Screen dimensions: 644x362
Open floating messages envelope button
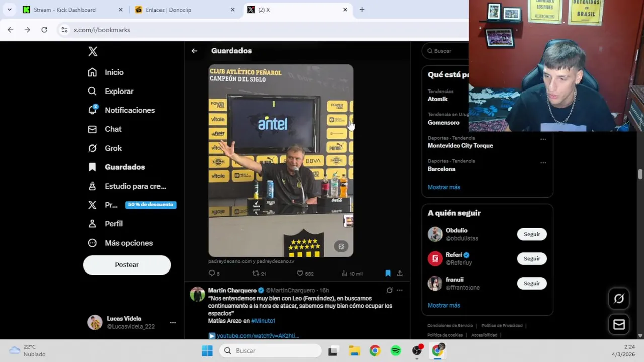click(619, 325)
